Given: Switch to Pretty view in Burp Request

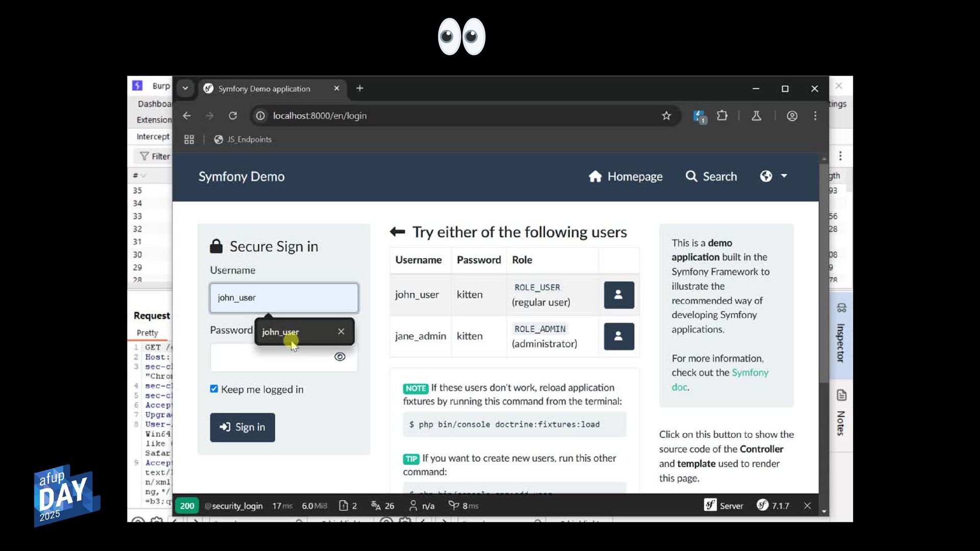Looking at the screenshot, I should [148, 333].
